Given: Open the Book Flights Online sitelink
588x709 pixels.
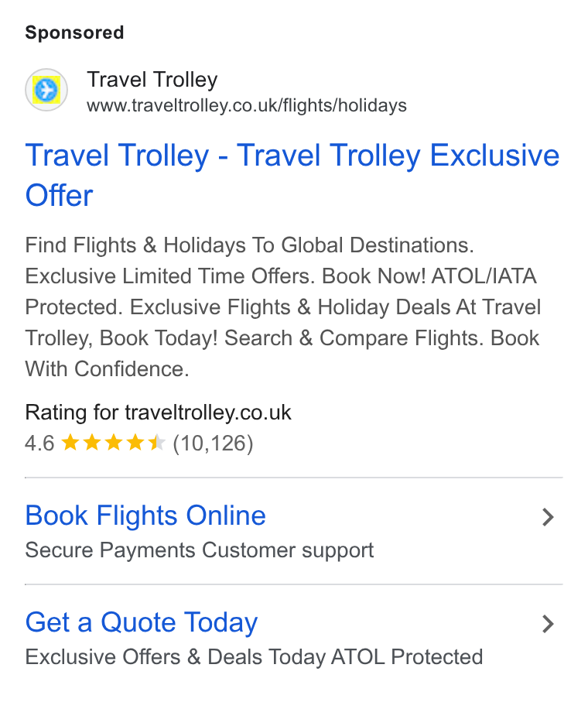Looking at the screenshot, I should [145, 515].
